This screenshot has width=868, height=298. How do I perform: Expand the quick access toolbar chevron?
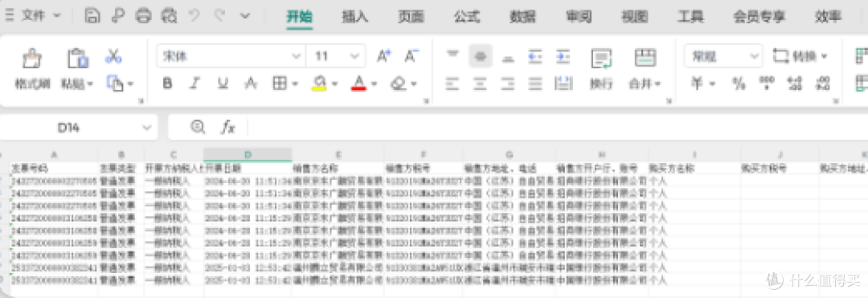tap(245, 15)
